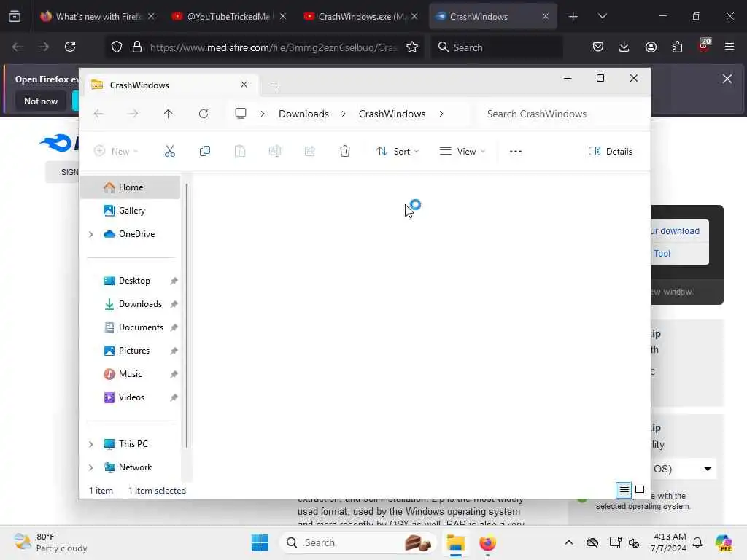Click the Not now button in Firefox banner
Image resolution: width=747 pixels, height=560 pixels.
(41, 101)
